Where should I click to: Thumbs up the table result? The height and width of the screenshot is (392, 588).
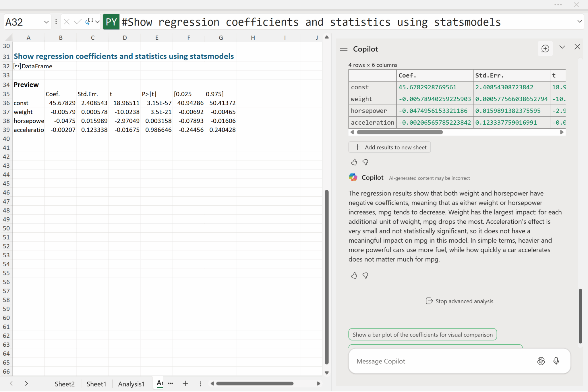point(354,162)
